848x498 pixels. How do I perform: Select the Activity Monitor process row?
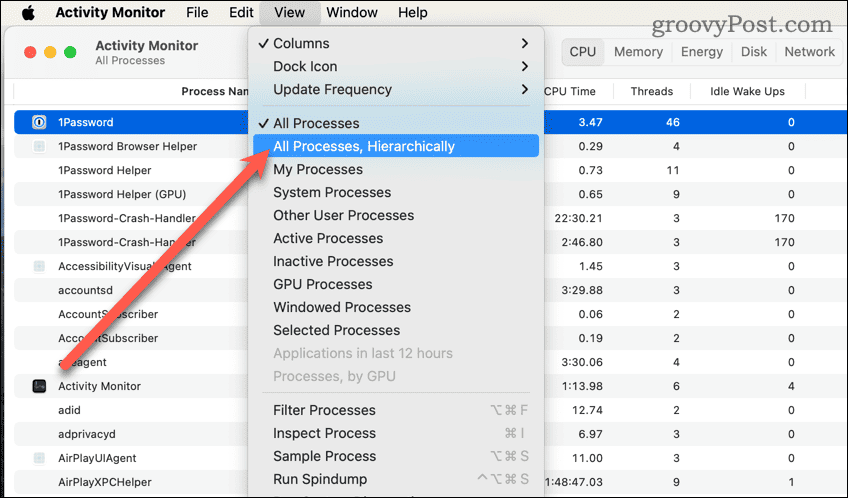[x=430, y=386]
